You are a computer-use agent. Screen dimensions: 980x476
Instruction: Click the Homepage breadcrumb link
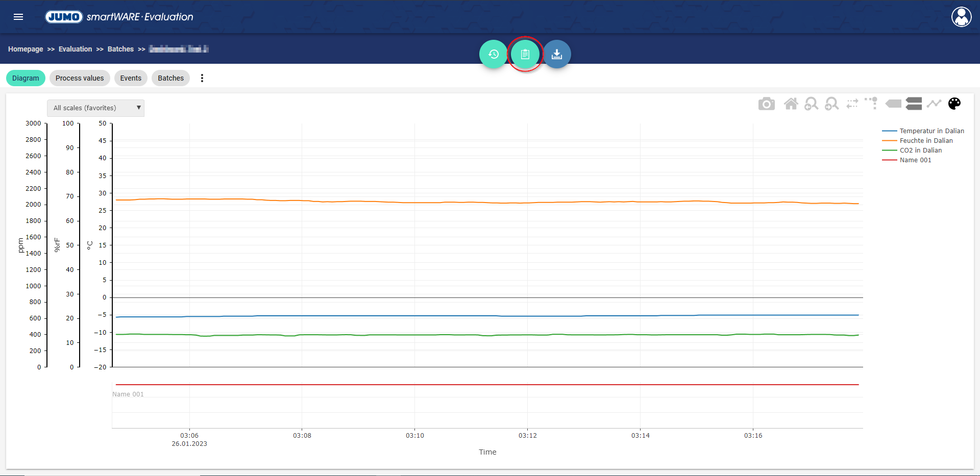26,49
